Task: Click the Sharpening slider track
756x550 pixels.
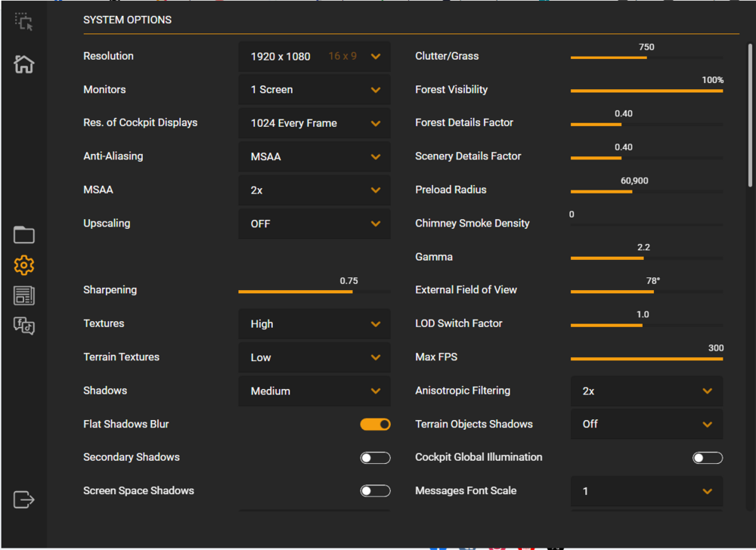Action: pos(314,292)
